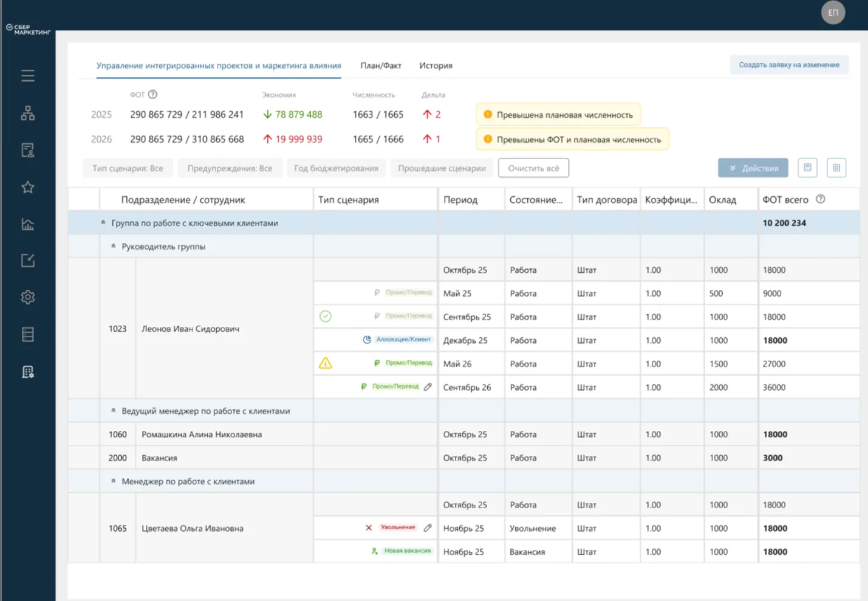Collapse Группа по работе с ключевыми клиентами

tap(103, 223)
